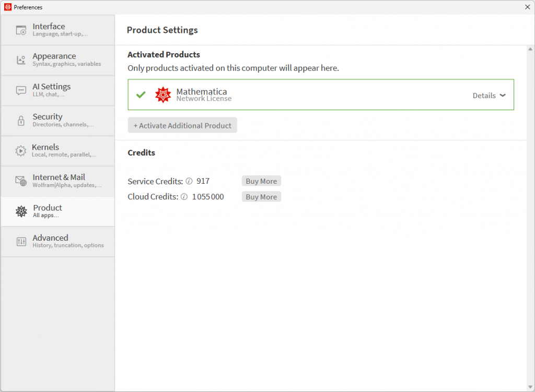This screenshot has height=392, width=535.
Task: Click the Interface sidebar icon
Action: point(20,30)
